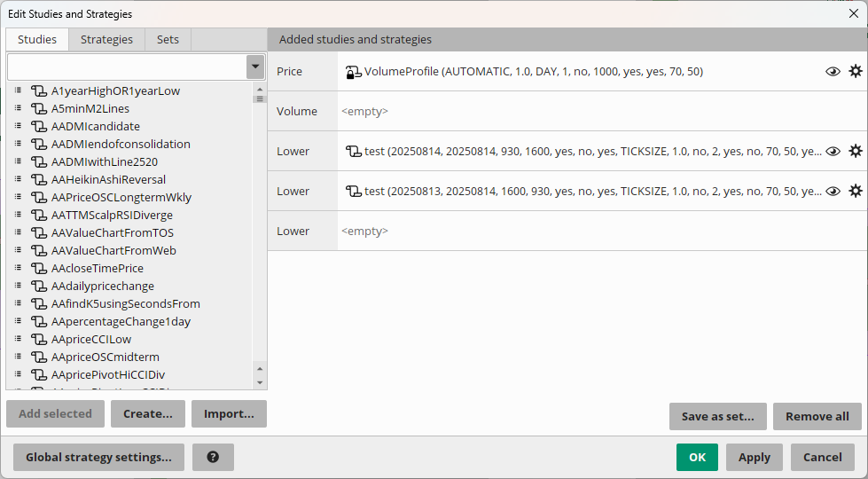The width and height of the screenshot is (868, 479).
Task: Click the script icon beside AApriceCCILow
Action: click(x=38, y=340)
